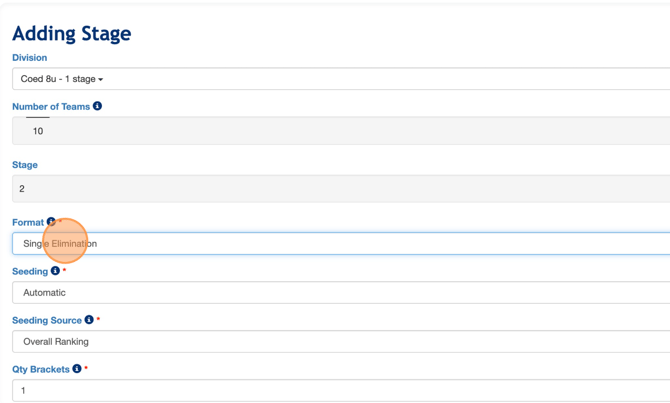This screenshot has width=670, height=403.
Task: Click the Seeding Source info icon
Action: (89, 320)
